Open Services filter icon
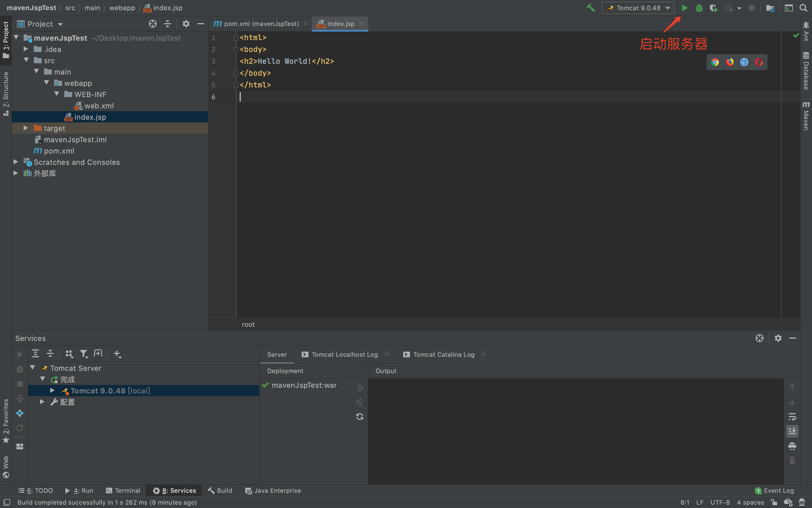Screen dimensions: 812x508 point(84,353)
